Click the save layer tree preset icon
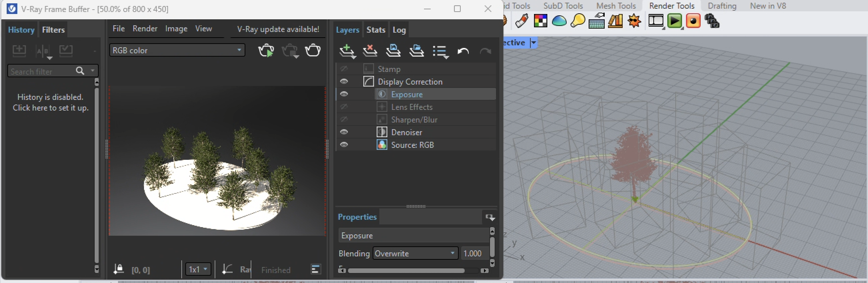The width and height of the screenshot is (868, 283). [x=393, y=51]
